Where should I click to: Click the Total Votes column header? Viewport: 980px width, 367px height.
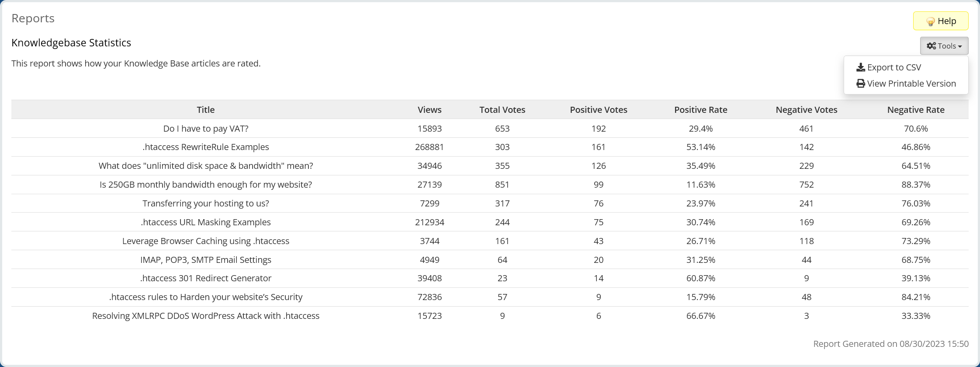502,110
